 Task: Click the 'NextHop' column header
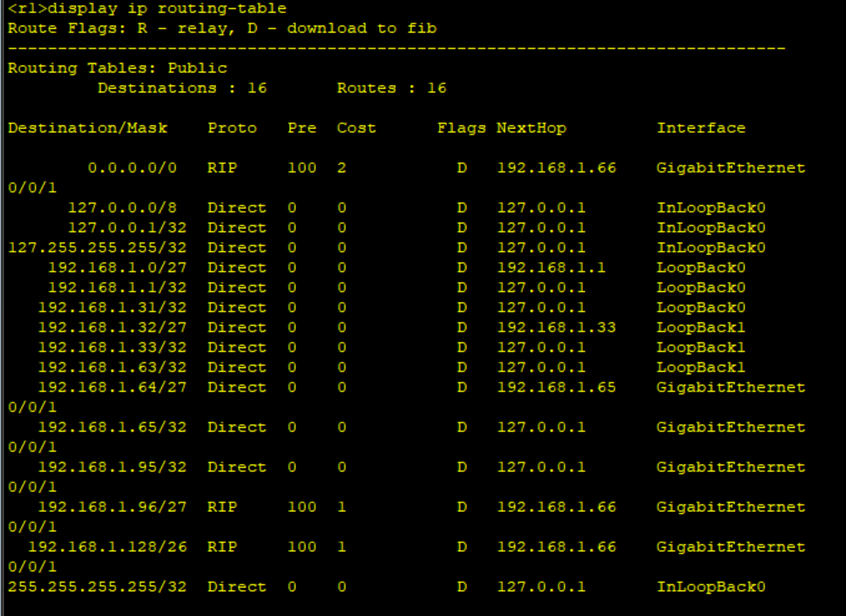point(532,128)
